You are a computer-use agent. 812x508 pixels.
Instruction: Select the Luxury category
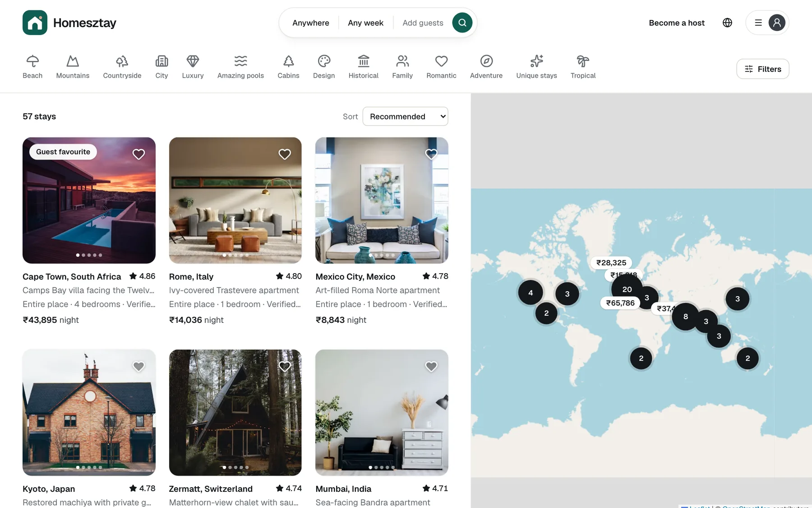(x=193, y=67)
